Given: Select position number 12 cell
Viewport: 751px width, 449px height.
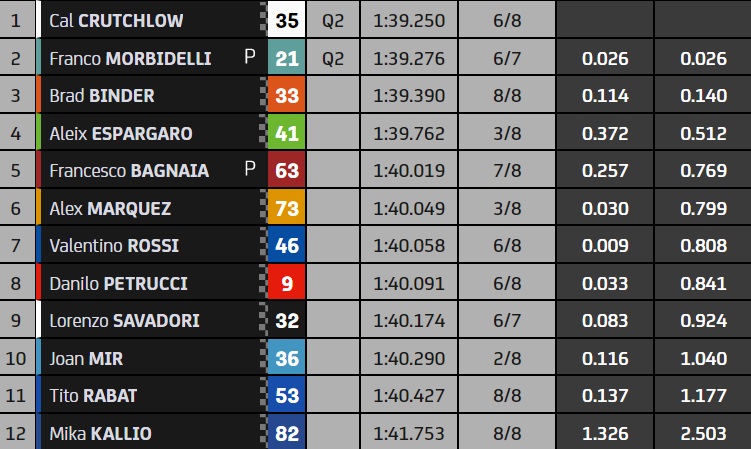Looking at the screenshot, I should click(x=16, y=433).
